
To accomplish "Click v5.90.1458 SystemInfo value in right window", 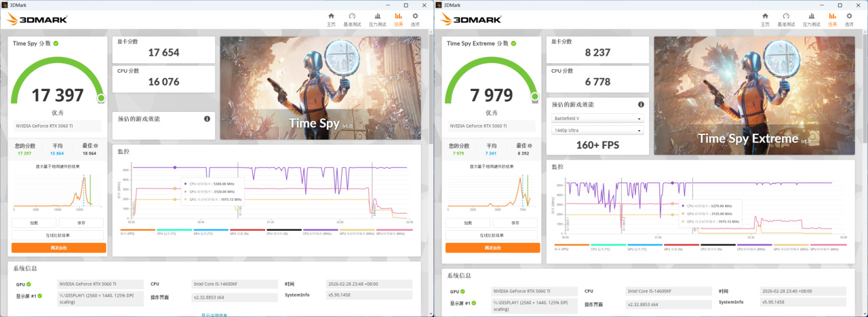I will point(804,302).
